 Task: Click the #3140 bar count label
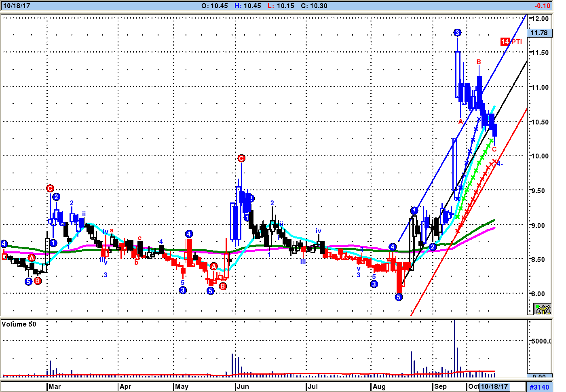(539, 387)
